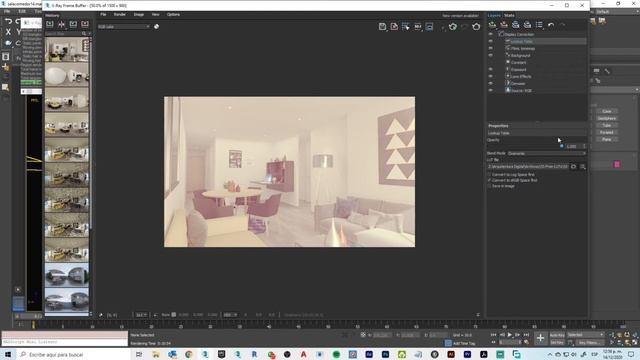Click the first History save-image icon
Screen dimensions: 640x360
50,24
